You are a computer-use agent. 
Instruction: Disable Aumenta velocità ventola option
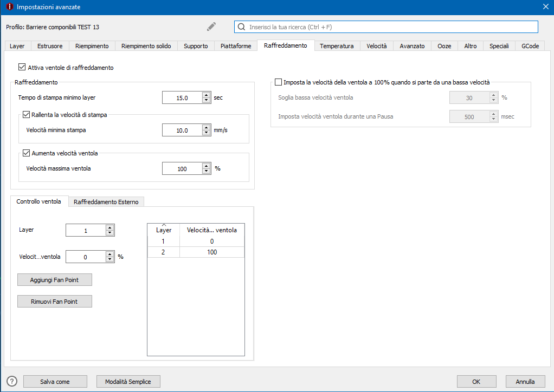pyautogui.click(x=27, y=153)
